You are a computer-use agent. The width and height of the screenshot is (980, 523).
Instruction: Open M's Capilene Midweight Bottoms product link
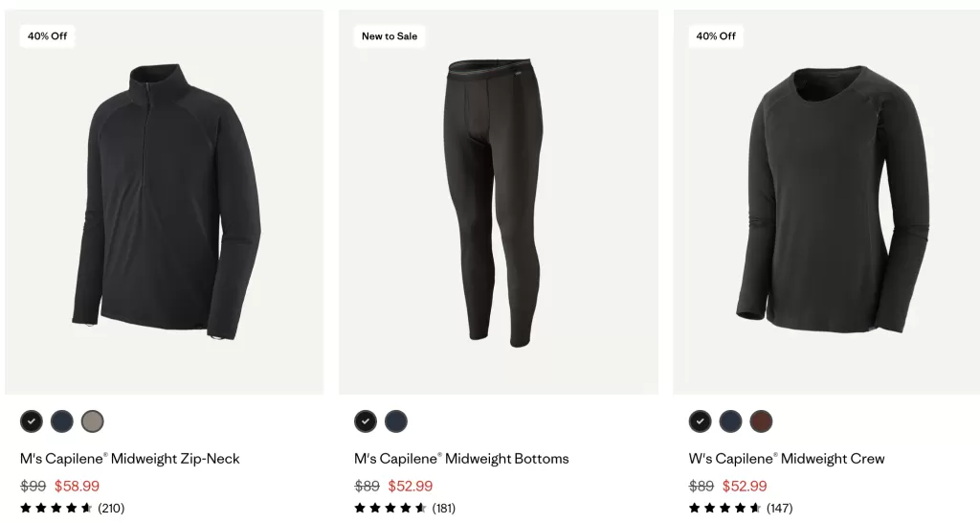[x=461, y=459]
